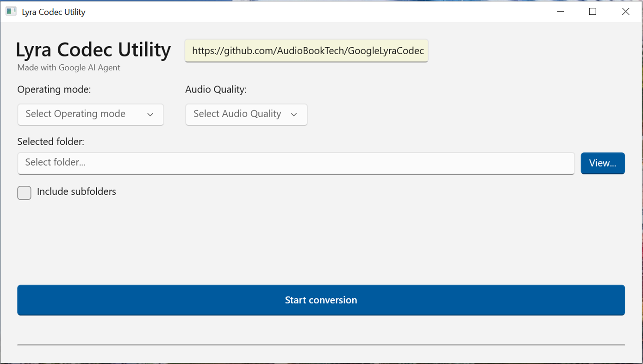Image resolution: width=643 pixels, height=364 pixels.
Task: Click the window title text in title bar
Action: pyautogui.click(x=54, y=12)
